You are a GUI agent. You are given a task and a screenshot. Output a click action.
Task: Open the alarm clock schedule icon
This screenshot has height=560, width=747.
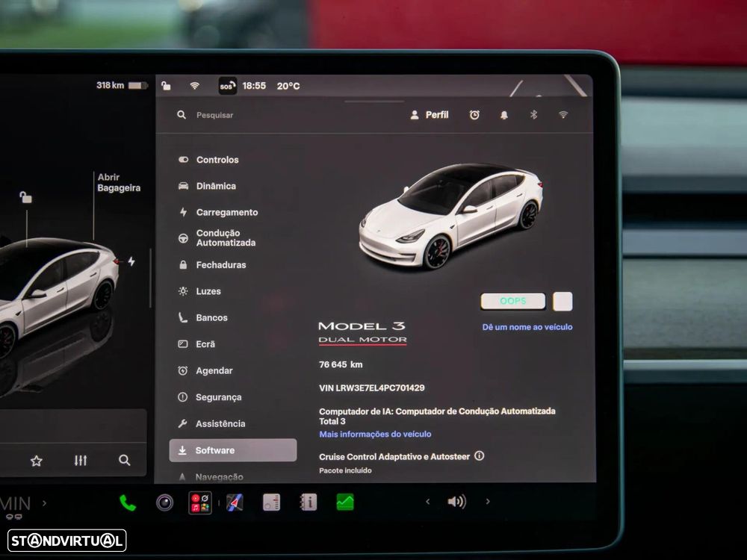474,115
